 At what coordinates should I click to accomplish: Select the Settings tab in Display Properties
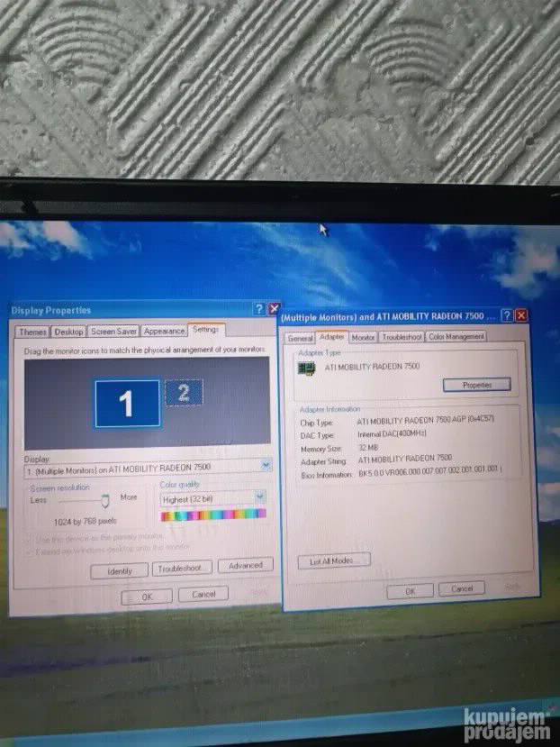205,329
